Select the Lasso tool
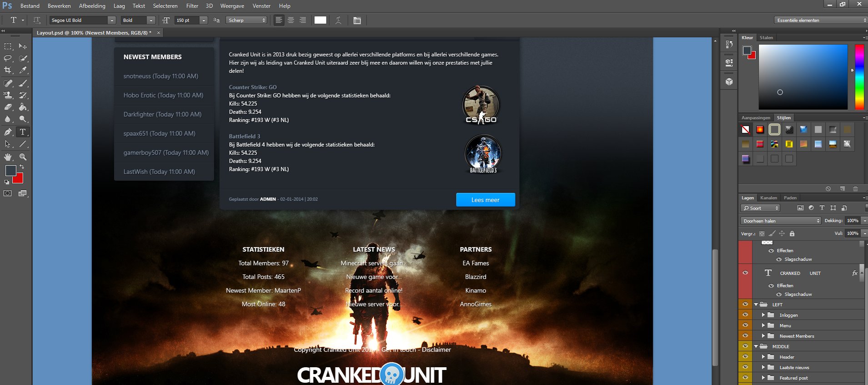This screenshot has height=385, width=868. click(x=8, y=58)
